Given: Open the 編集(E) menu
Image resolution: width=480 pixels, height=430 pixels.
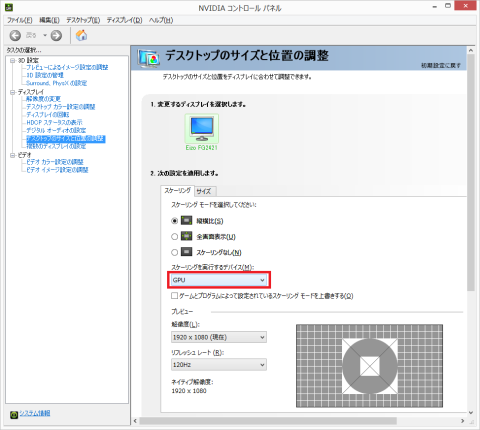Looking at the screenshot, I should click(49, 20).
